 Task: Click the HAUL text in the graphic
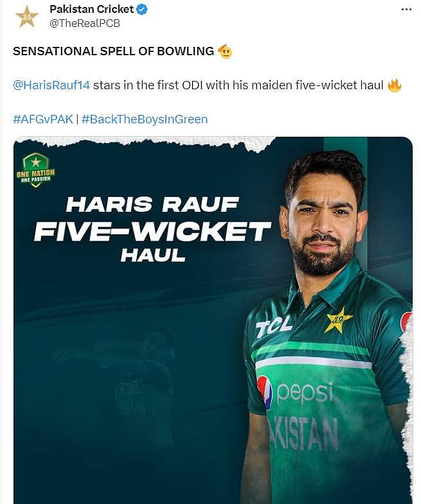153,256
